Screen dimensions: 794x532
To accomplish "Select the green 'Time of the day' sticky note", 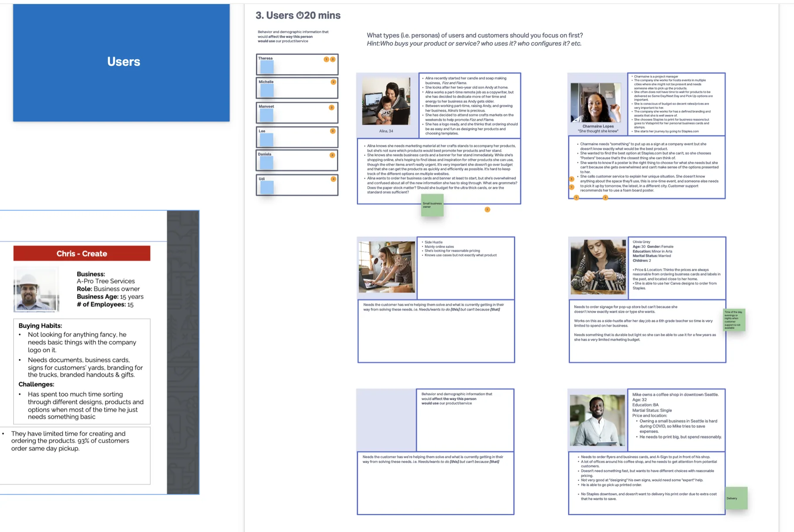I will (x=734, y=320).
